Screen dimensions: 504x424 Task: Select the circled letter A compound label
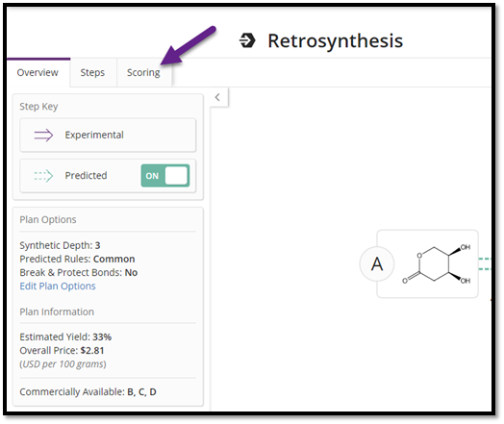(377, 264)
